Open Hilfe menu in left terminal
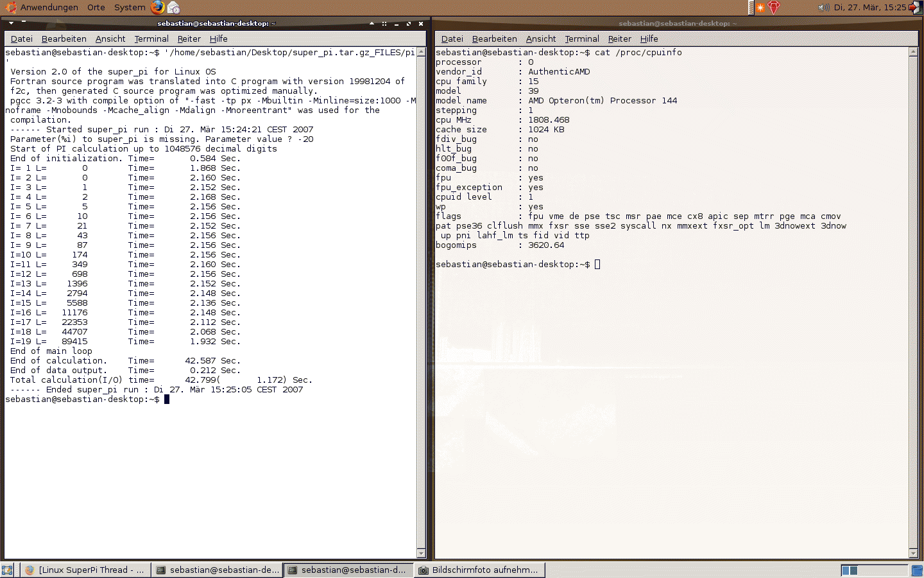This screenshot has width=924, height=578. tap(219, 39)
